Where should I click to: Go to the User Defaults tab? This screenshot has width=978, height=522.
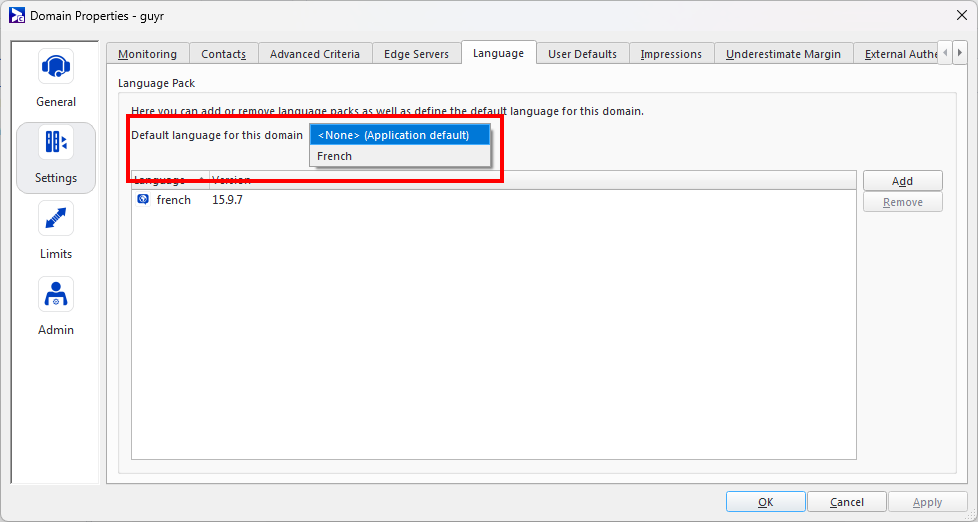tap(582, 54)
